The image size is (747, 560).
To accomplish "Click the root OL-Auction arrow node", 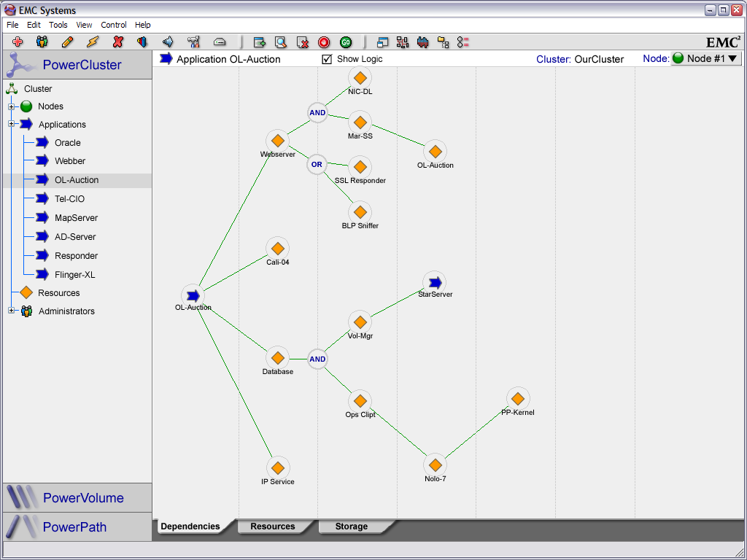I will pyautogui.click(x=193, y=296).
